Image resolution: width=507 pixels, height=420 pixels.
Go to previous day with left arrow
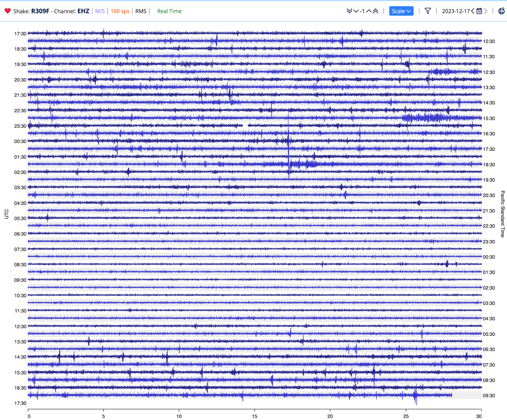click(473, 11)
